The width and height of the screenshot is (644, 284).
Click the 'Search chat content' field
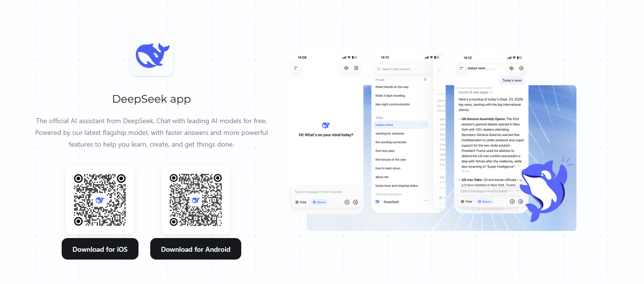click(401, 69)
